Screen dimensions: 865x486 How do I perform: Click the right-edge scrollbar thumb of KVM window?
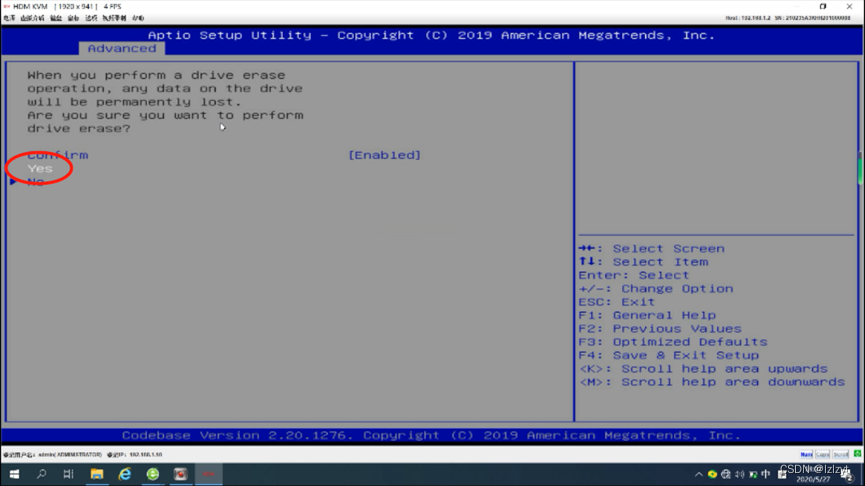[859, 168]
